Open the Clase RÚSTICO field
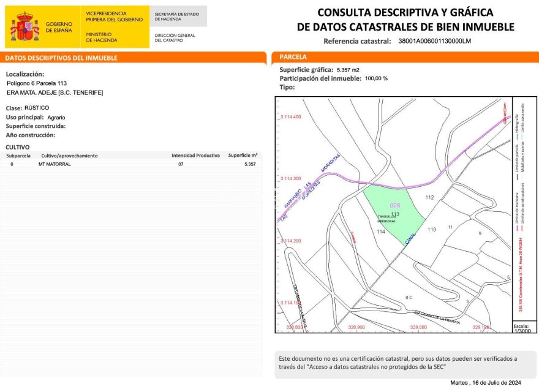This screenshot has width=539, height=392. pyautogui.click(x=28, y=107)
